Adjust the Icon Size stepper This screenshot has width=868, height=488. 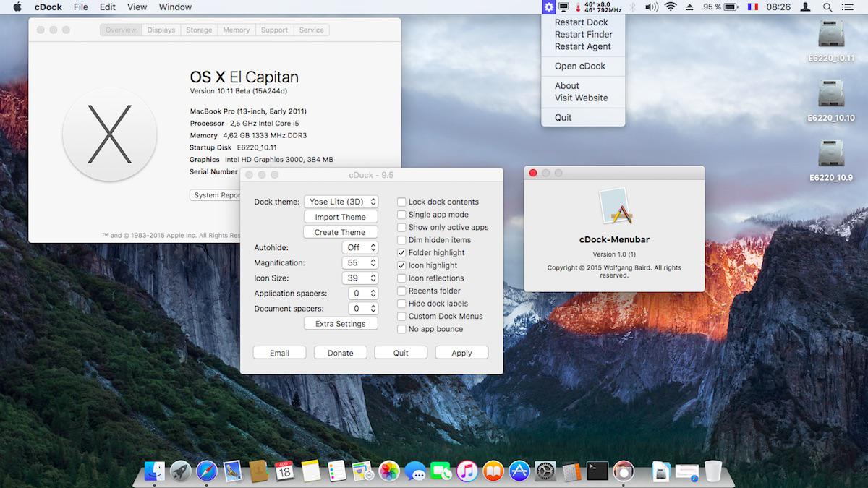(373, 278)
